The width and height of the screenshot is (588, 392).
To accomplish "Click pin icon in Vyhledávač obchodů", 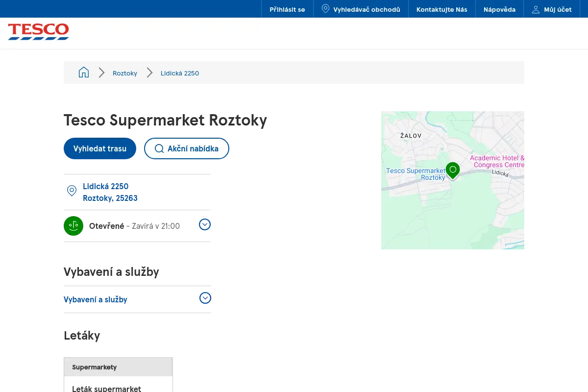I will coord(325,9).
